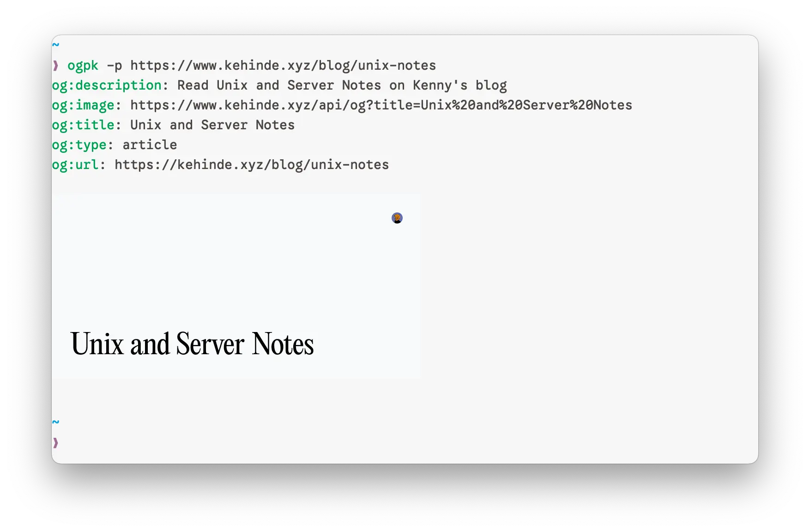This screenshot has height=532, width=810.
Task: Click the og:title key label
Action: pyautogui.click(x=83, y=125)
